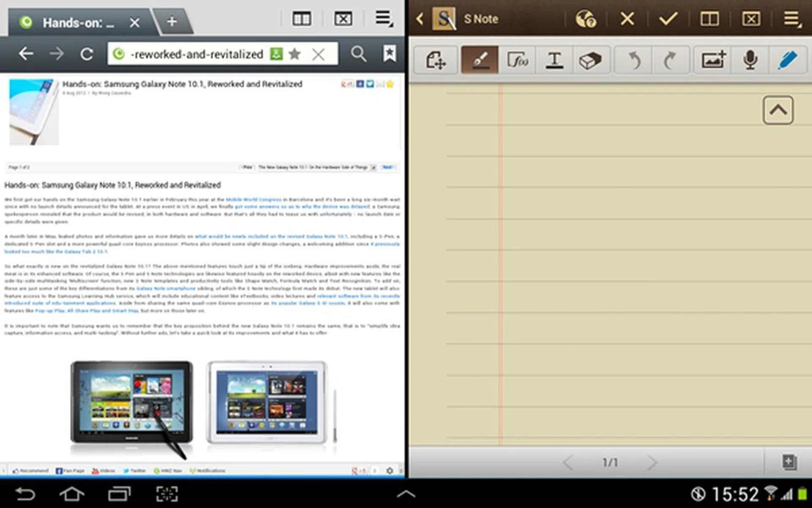Insert an image into the note
Screen dimensions: 812x508
click(x=713, y=60)
